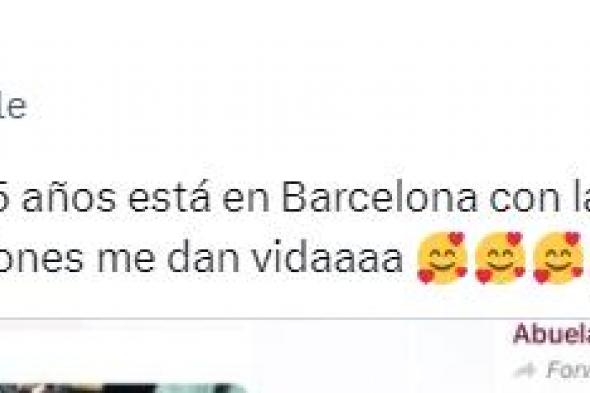Click the word en before Barcelona
The height and width of the screenshot is (393, 590).
[246, 202]
